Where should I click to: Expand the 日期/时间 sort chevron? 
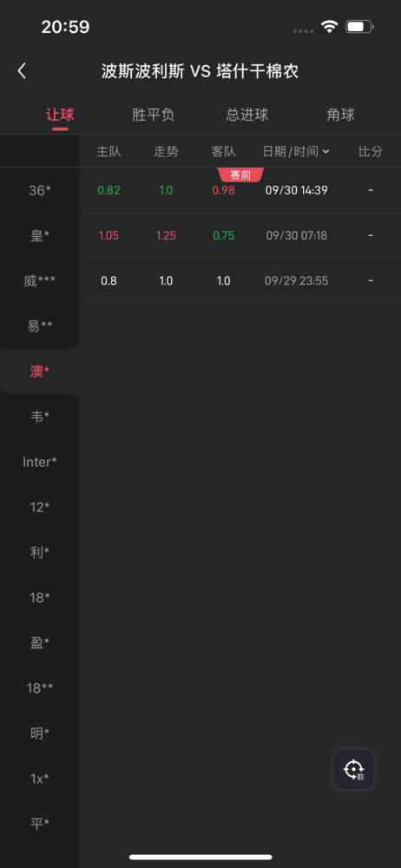point(325,152)
